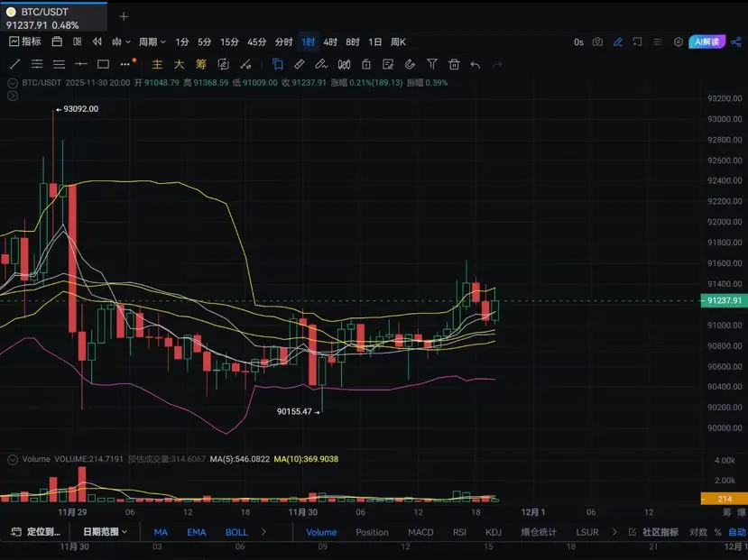
Task: Open the 指标 indicators panel
Action: coord(25,42)
